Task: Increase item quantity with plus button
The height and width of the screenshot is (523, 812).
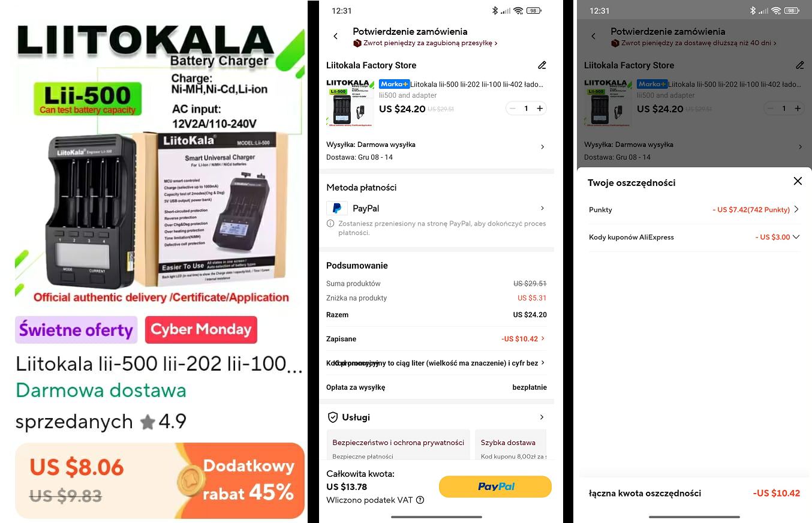Action: pyautogui.click(x=540, y=109)
